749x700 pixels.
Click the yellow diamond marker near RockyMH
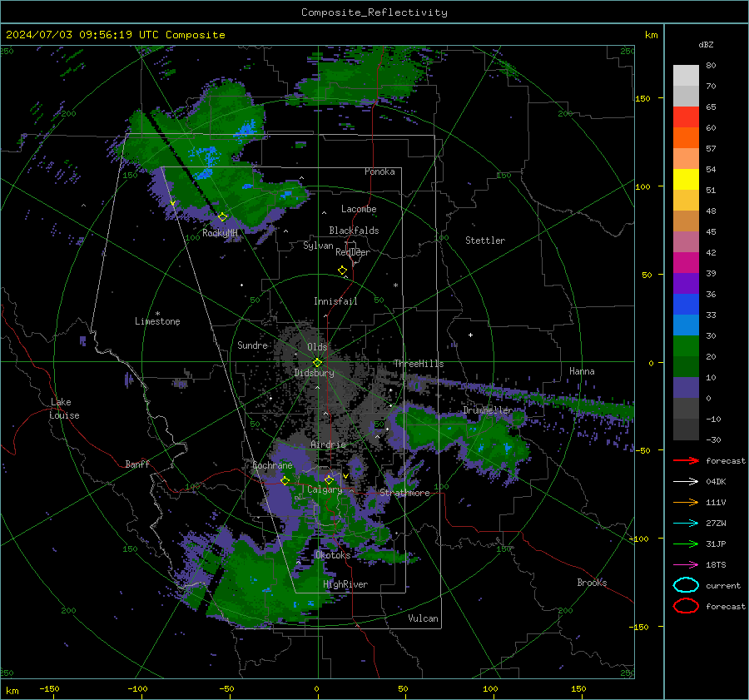222,217
